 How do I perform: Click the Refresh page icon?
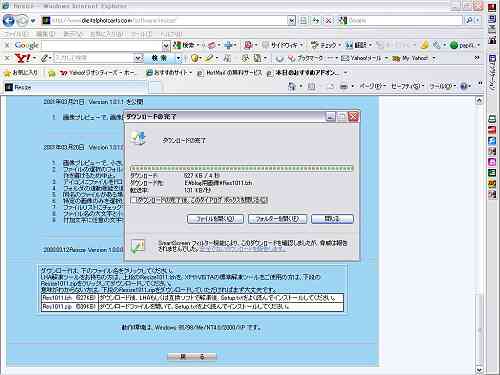316,21
